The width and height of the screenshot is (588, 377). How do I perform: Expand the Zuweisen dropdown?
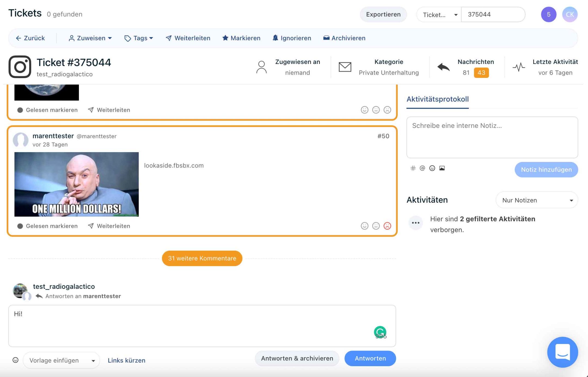pos(90,38)
